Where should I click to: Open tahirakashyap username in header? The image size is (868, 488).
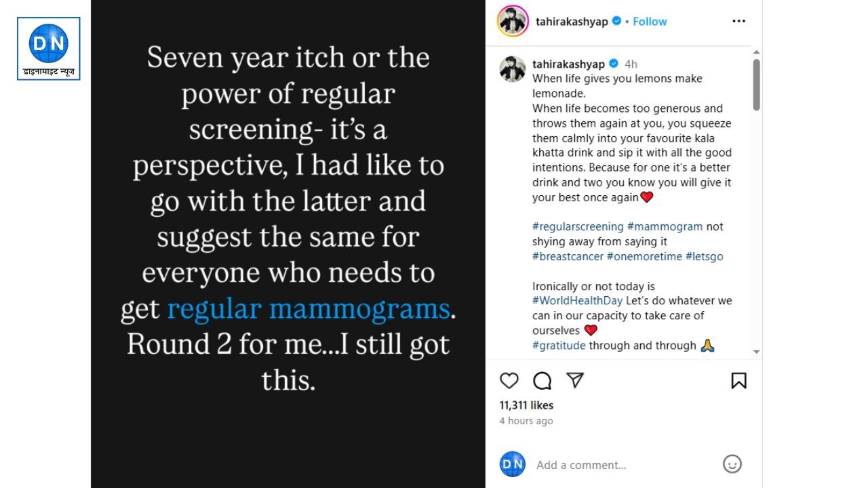(x=572, y=22)
